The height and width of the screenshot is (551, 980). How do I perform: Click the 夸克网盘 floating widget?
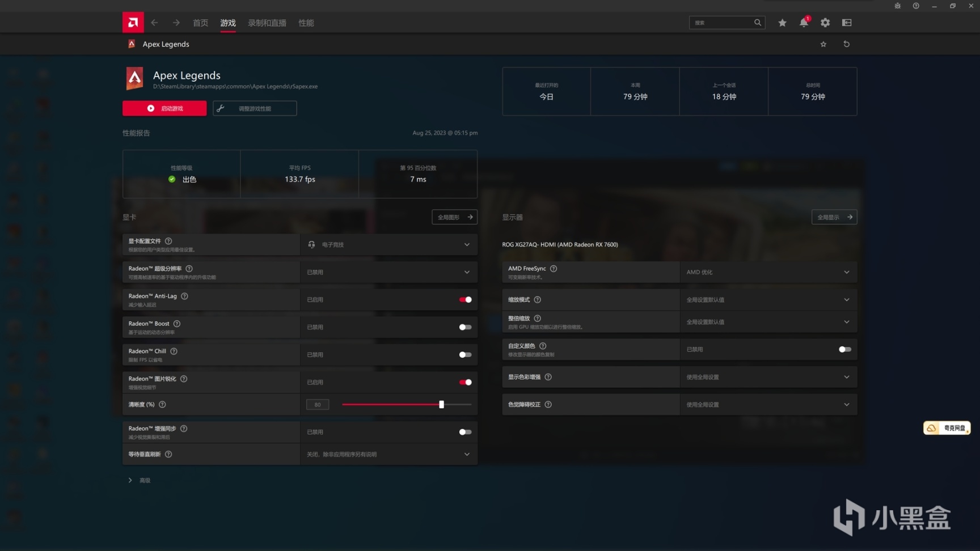(x=947, y=428)
